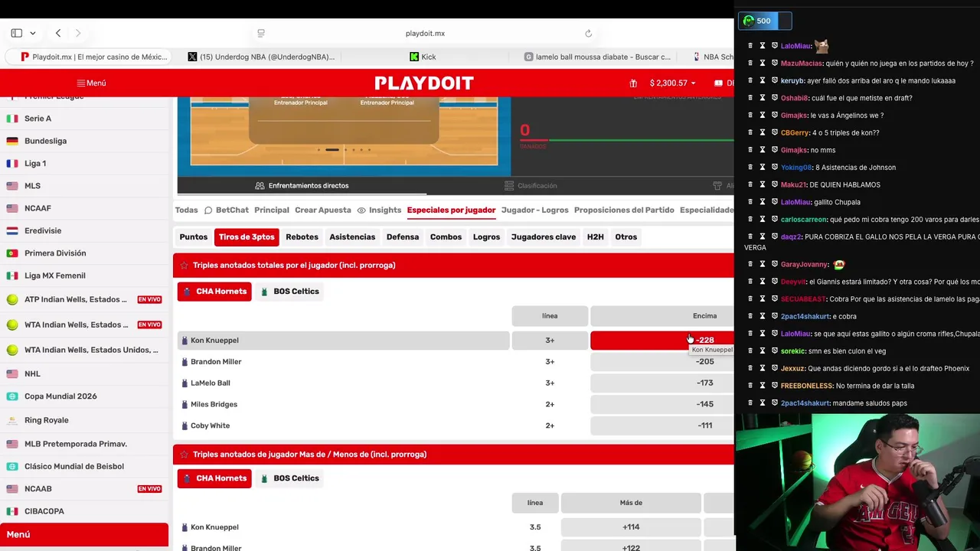The width and height of the screenshot is (980, 551).
Task: Select the Otros category
Action: coord(626,237)
